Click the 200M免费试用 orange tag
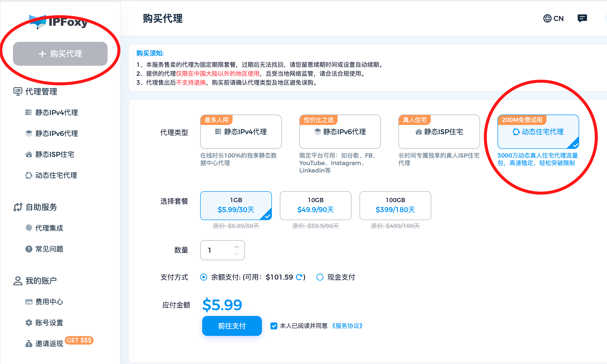The width and height of the screenshot is (607, 364). click(522, 120)
